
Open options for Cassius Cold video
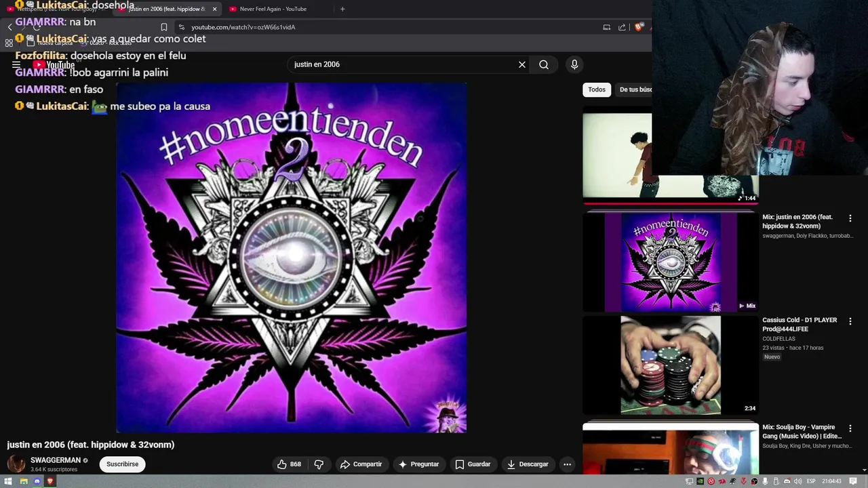[x=850, y=321]
